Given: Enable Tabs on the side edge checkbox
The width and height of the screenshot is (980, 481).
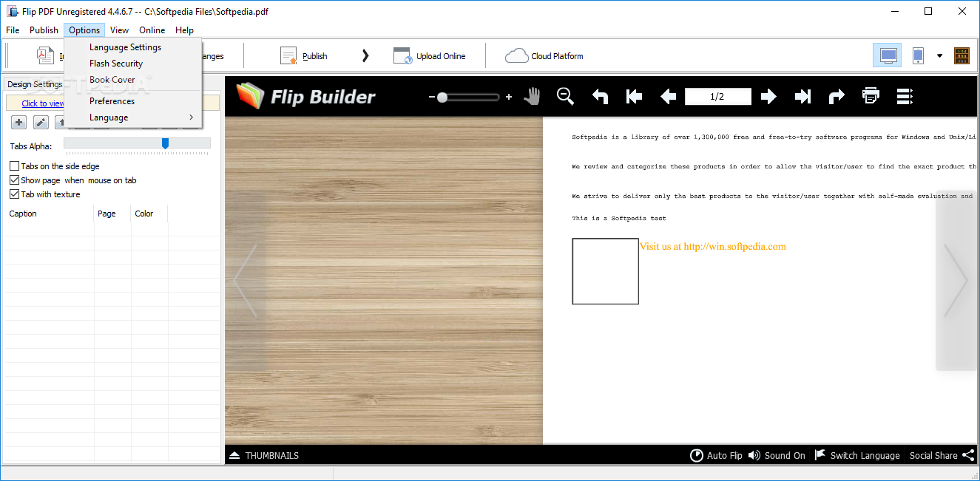Looking at the screenshot, I should click(x=15, y=166).
